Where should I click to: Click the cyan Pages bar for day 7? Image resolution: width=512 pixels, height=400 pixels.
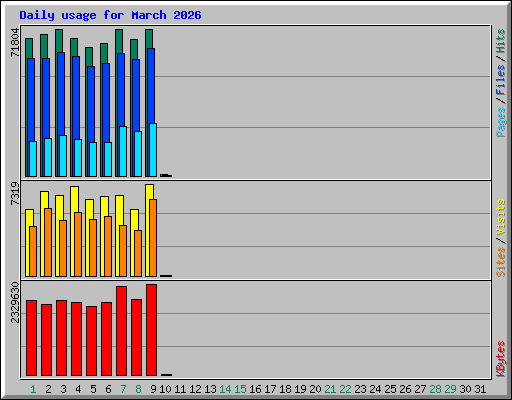pyautogui.click(x=123, y=151)
